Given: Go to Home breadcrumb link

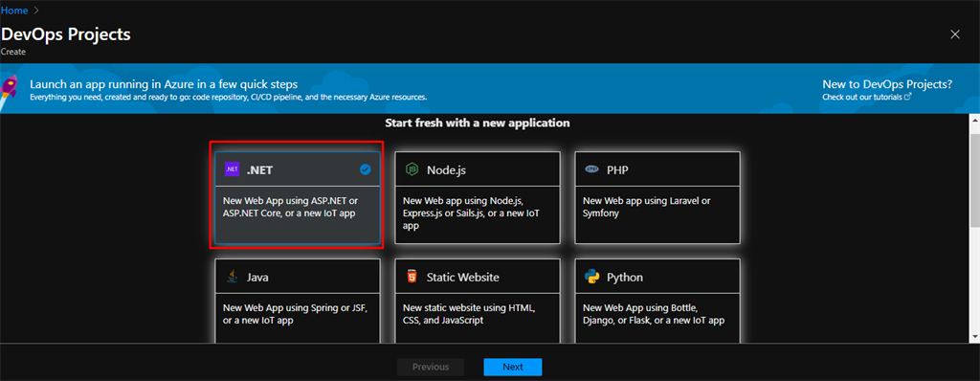Looking at the screenshot, I should point(14,11).
